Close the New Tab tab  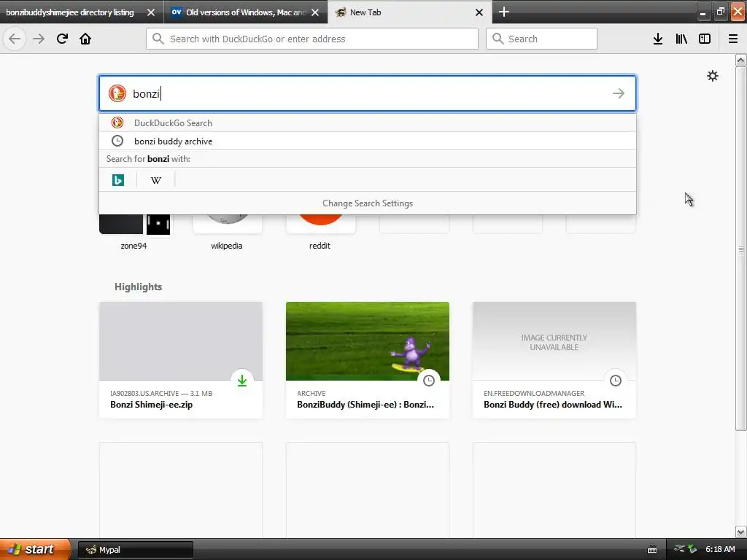coord(479,12)
